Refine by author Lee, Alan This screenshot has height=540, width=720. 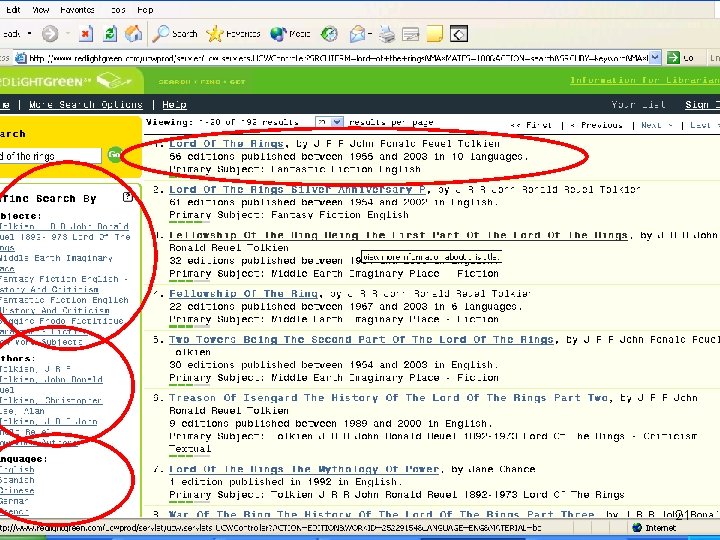(x=22, y=411)
